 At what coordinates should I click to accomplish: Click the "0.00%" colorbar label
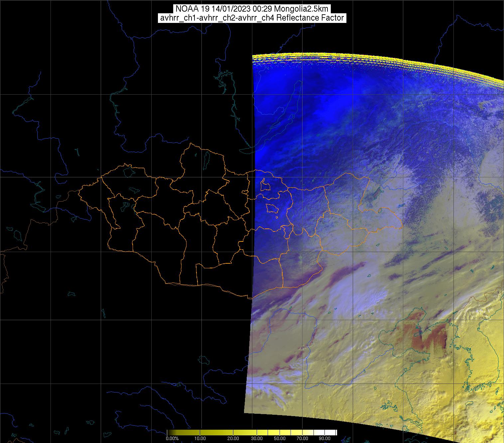tap(172, 439)
